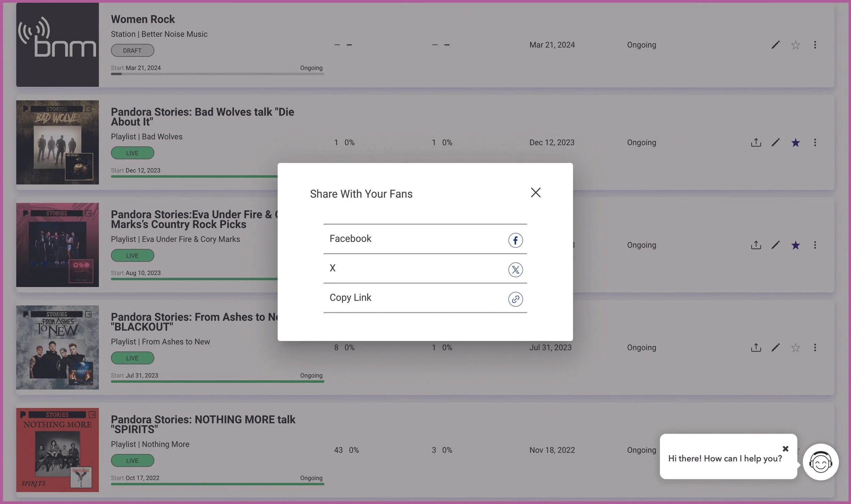Click the Facebook share icon
The height and width of the screenshot is (504, 851).
coord(515,240)
